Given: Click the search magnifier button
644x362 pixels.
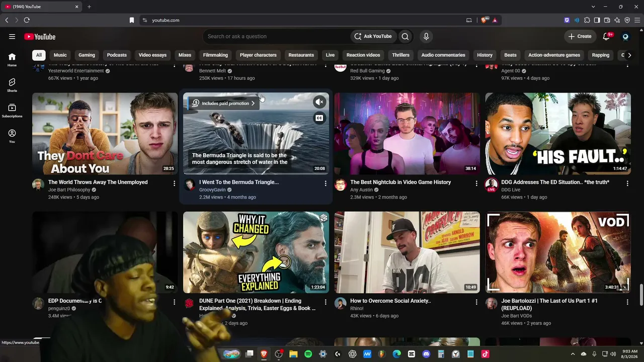Looking at the screenshot, I should coord(405,36).
